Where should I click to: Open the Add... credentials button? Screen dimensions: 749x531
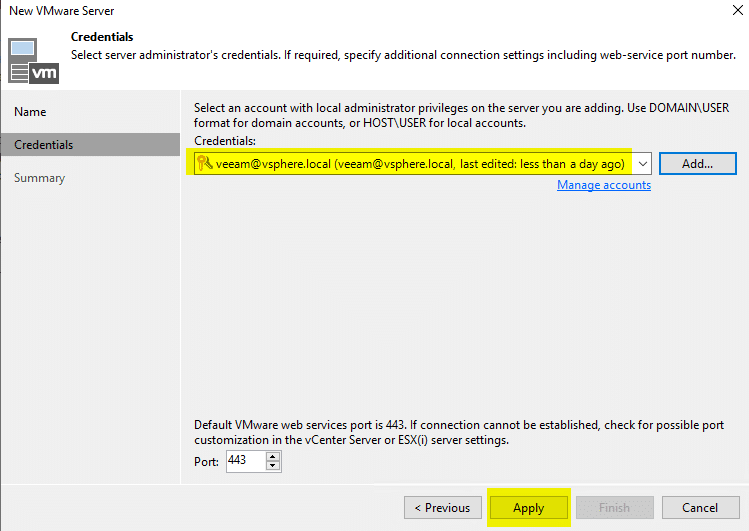click(697, 164)
